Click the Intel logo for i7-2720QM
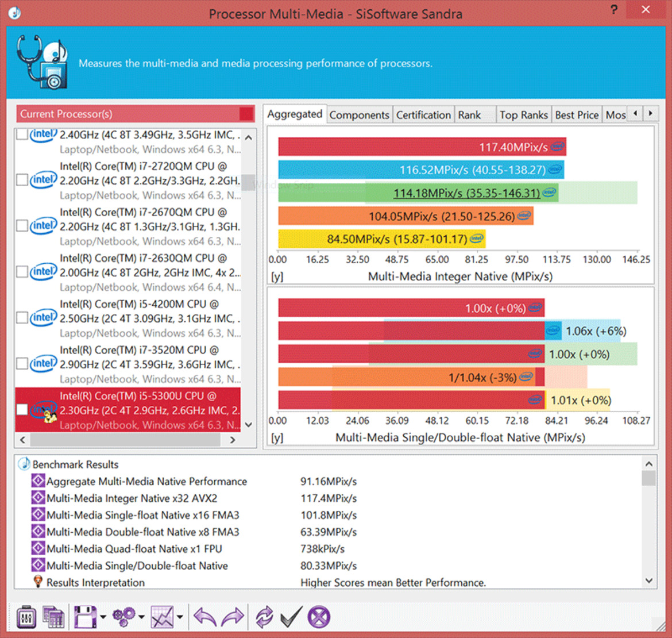Viewport: 672px width, 638px height. 43,180
